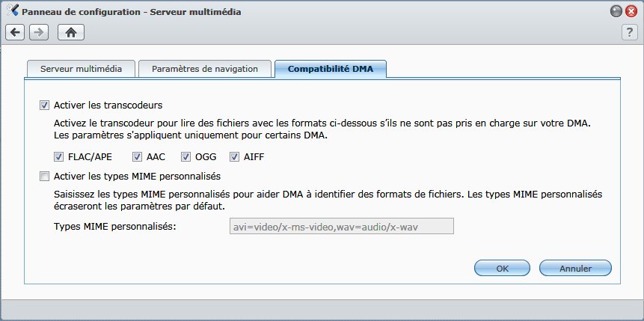The width and height of the screenshot is (644, 321).
Task: Click the Types MIME personnalisés text field
Action: tap(342, 226)
